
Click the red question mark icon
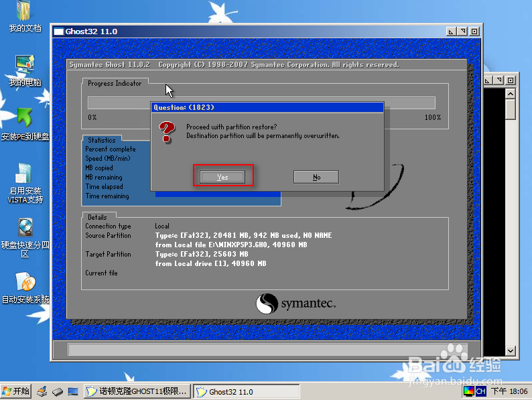pyautogui.click(x=167, y=132)
